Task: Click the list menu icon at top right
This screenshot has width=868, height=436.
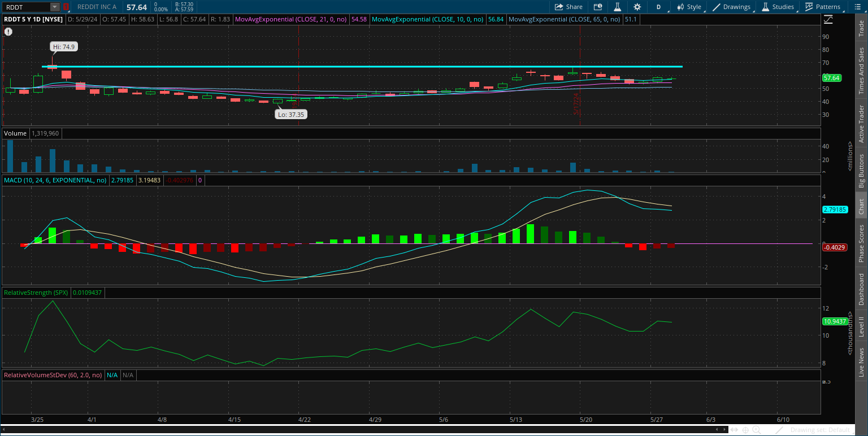Action: [x=858, y=7]
